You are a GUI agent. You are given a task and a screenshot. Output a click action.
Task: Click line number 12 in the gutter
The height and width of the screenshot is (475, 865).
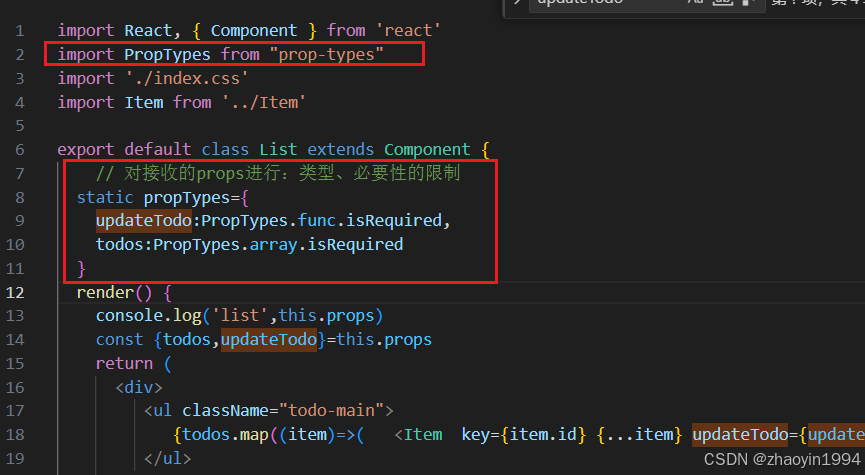[15, 292]
